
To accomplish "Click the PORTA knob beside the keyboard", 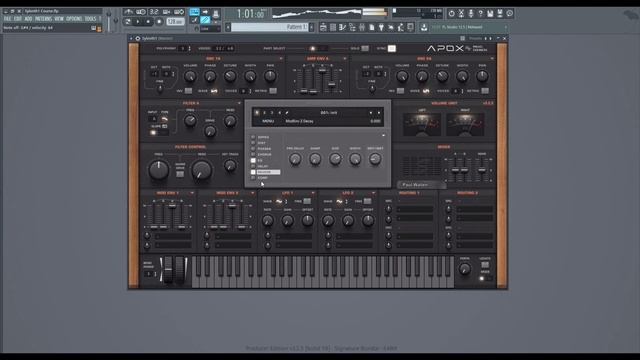I will [x=464, y=269].
